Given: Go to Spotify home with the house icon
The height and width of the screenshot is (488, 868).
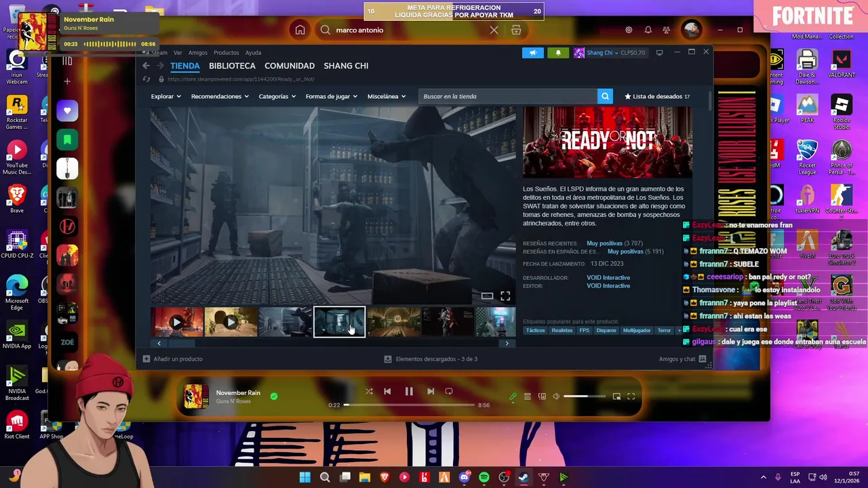Looking at the screenshot, I should click(x=300, y=30).
